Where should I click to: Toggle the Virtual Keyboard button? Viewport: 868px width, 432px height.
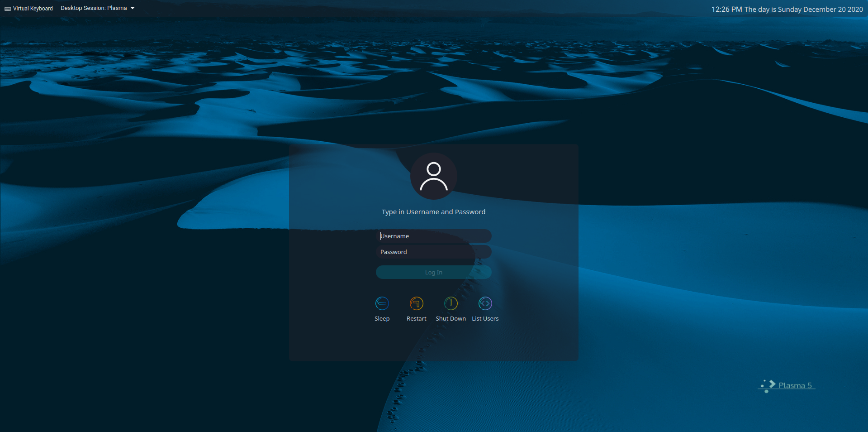[28, 9]
